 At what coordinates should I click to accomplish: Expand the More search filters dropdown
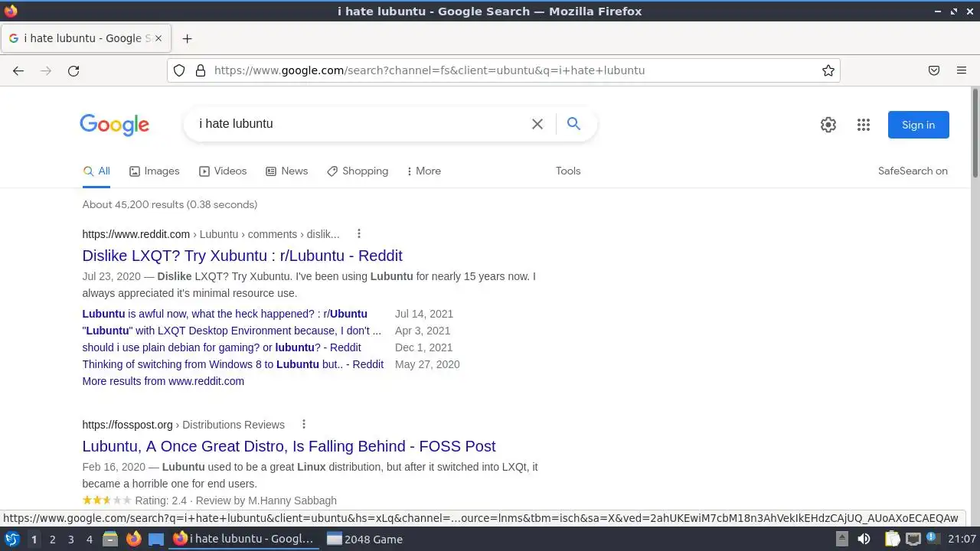coord(423,171)
